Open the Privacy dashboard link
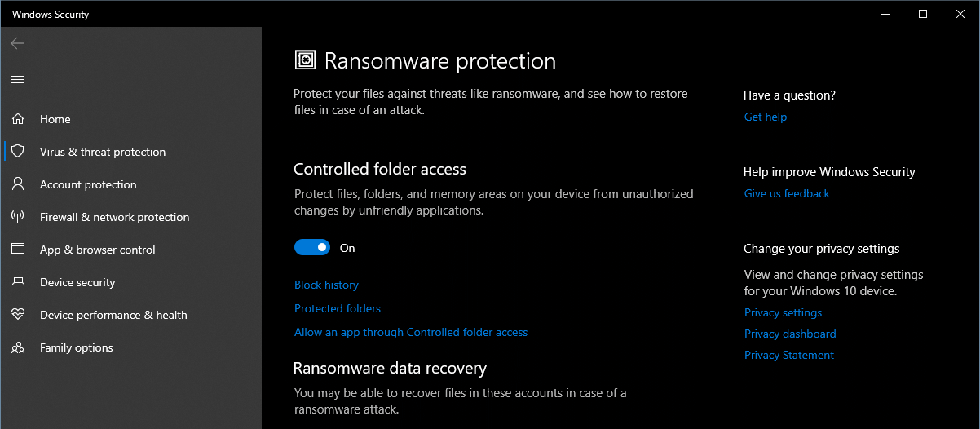This screenshot has height=429, width=980. click(x=790, y=334)
